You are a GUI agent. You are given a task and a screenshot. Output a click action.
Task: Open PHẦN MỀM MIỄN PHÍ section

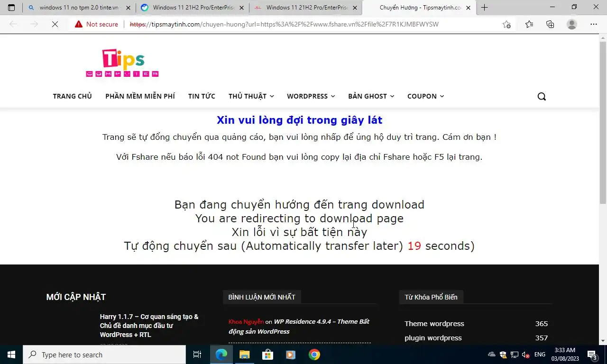tap(140, 96)
